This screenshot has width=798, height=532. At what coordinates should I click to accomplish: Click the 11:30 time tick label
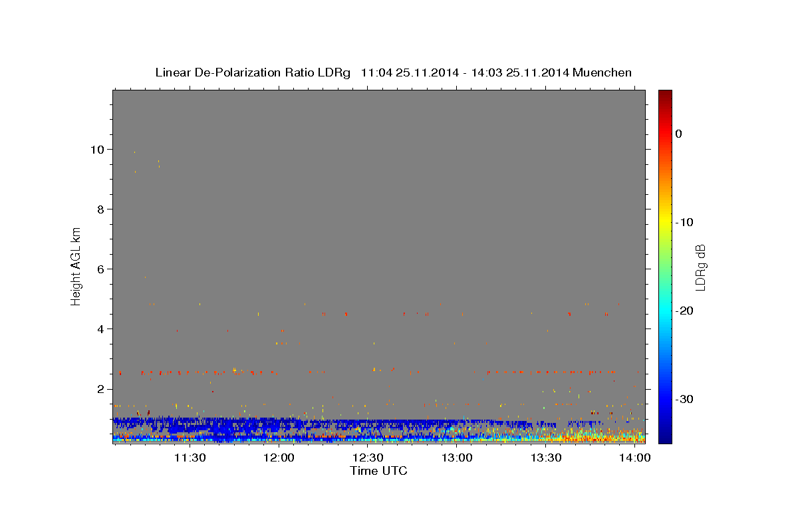coord(190,458)
